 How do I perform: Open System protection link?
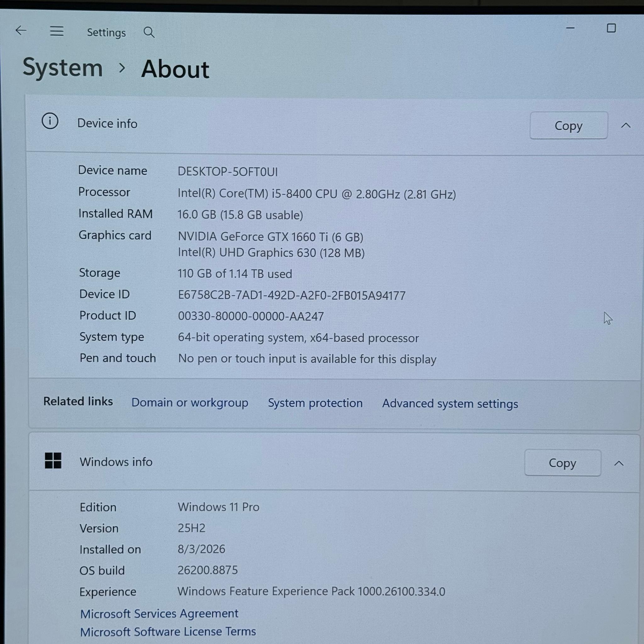click(315, 403)
